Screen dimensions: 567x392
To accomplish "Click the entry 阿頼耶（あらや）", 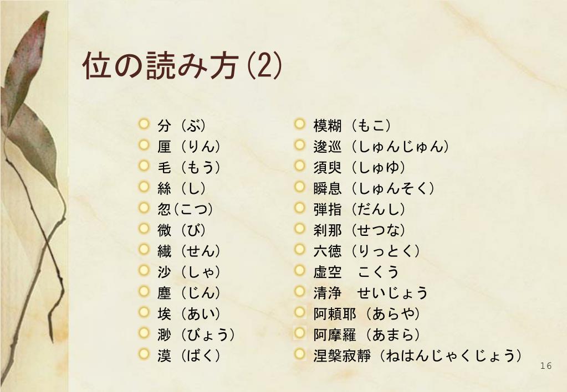I will click(367, 314).
